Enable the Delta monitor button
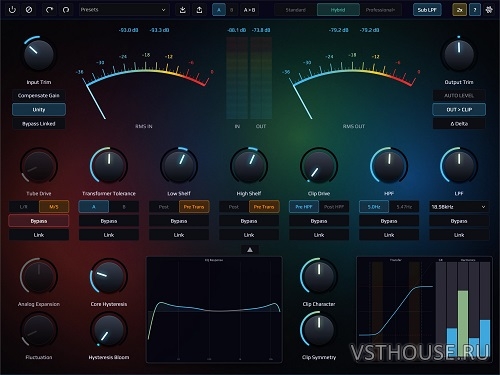This screenshot has width=500, height=375. (459, 124)
